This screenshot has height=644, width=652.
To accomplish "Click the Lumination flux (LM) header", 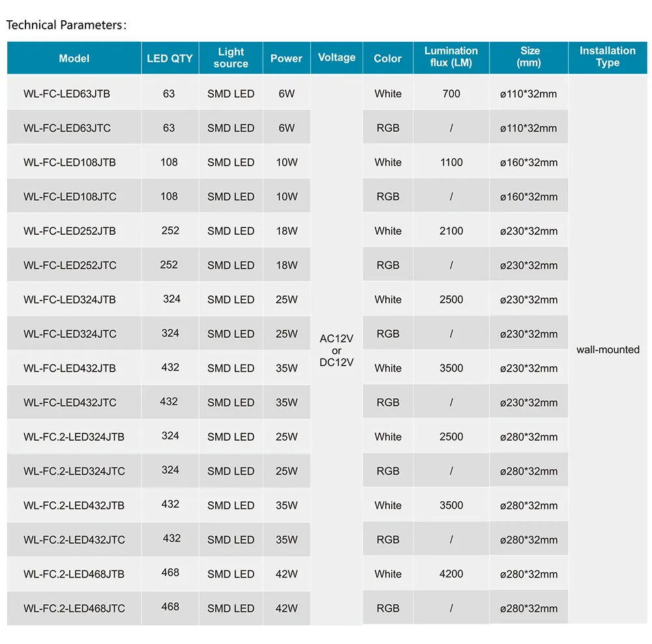I will pos(451,58).
